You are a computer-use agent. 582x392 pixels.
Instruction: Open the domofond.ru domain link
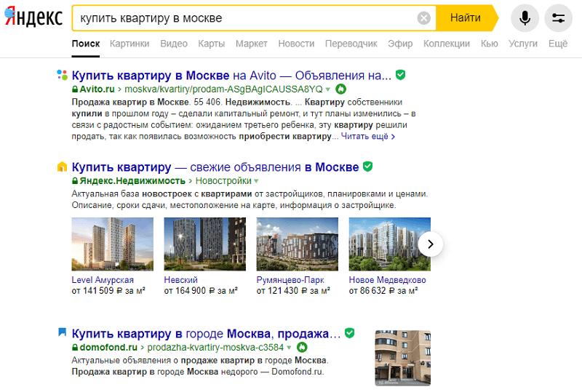[x=108, y=348]
